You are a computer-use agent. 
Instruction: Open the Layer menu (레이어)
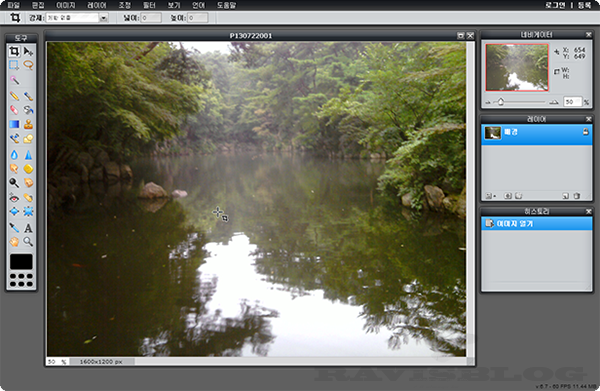(x=96, y=5)
